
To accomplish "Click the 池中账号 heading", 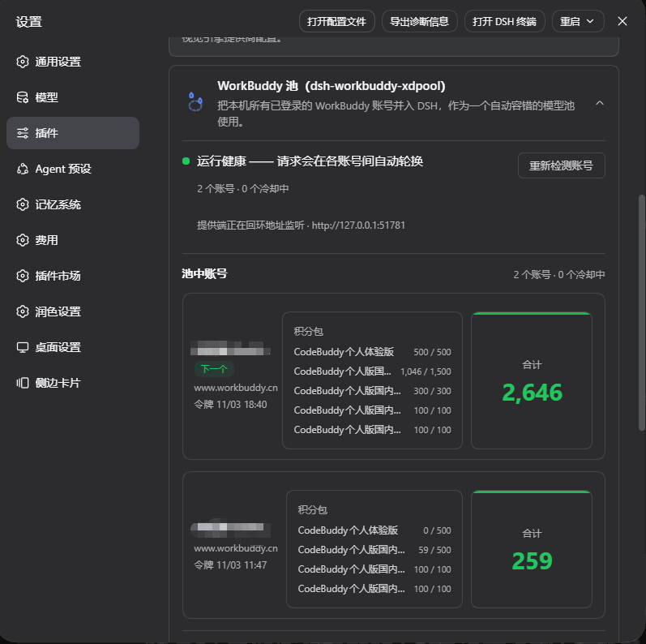I will [x=204, y=274].
